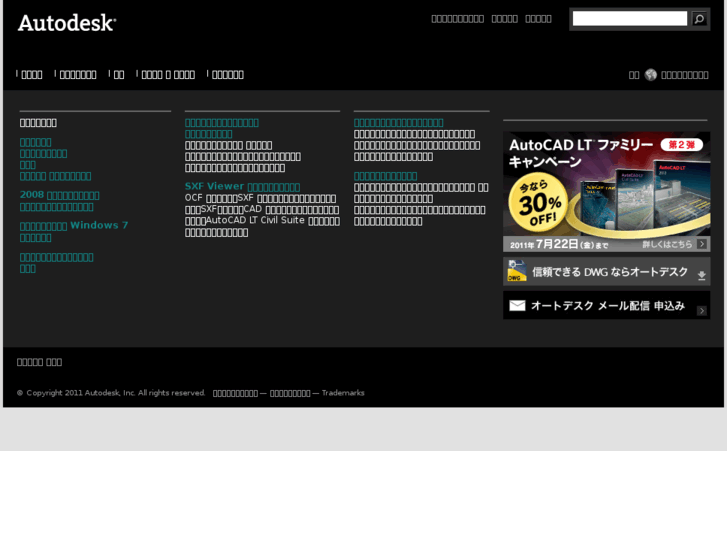727x545 pixels.
Task: Open the Windows 7 compatibility link
Action: [74, 231]
